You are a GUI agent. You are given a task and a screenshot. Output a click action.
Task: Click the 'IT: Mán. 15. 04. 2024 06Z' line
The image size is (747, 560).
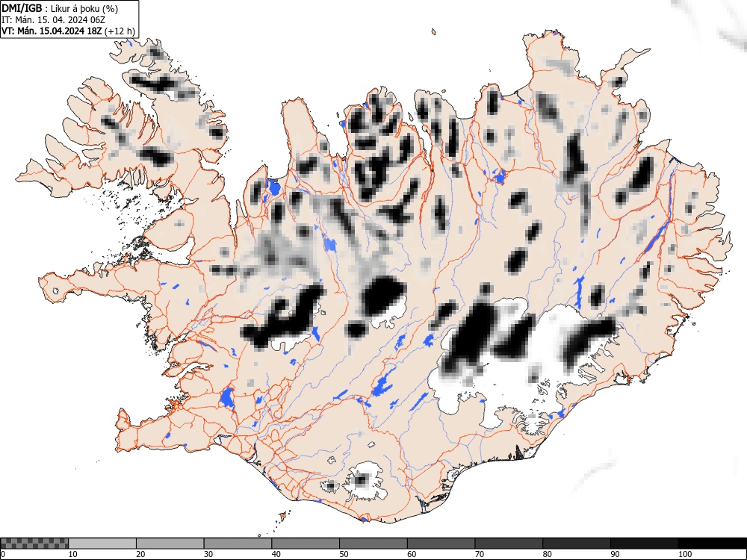coord(53,20)
